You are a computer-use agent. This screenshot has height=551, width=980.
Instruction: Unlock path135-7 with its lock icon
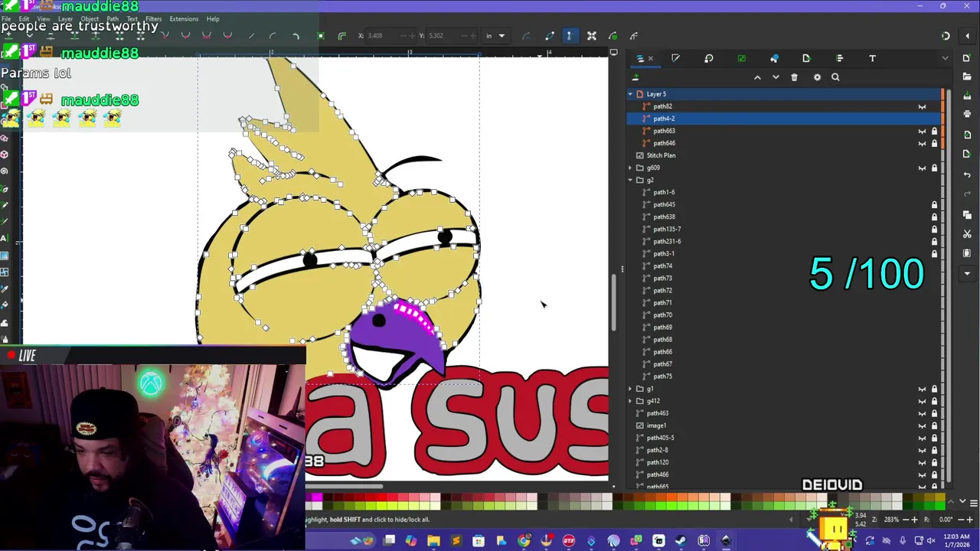point(934,229)
